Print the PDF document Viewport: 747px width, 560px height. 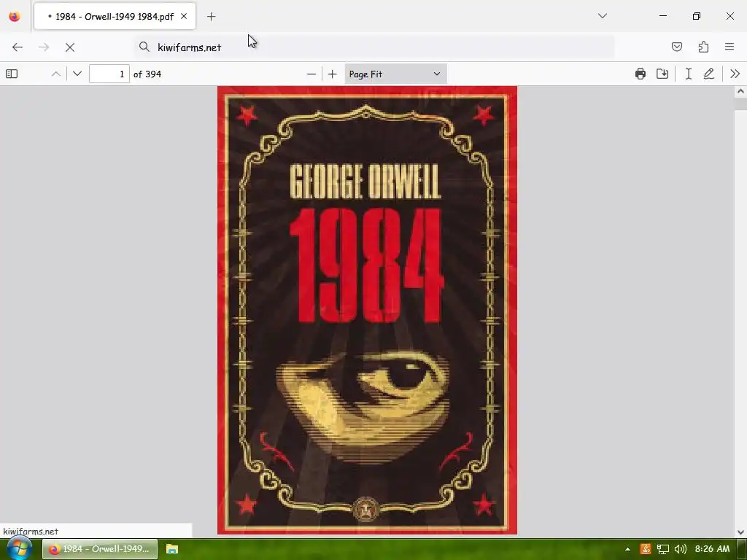(x=640, y=74)
